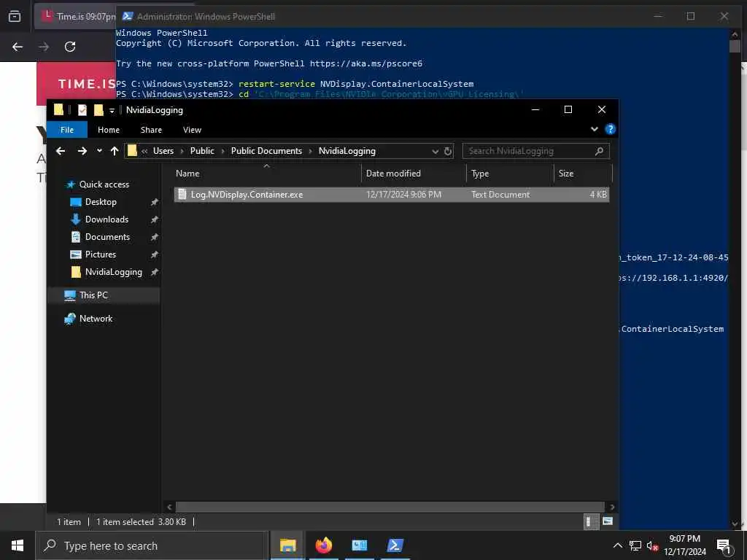Open PowerShell from taskbar
The height and width of the screenshot is (560, 747).
[395, 545]
